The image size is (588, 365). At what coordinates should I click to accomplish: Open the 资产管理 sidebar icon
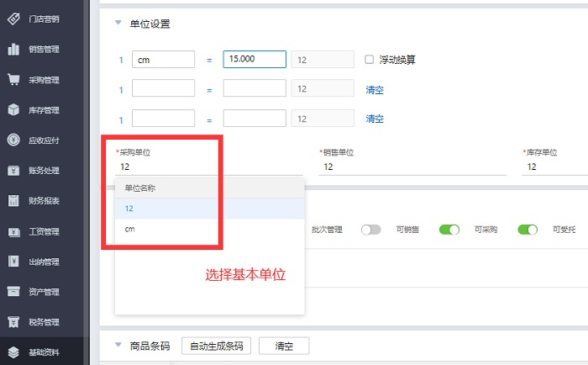pos(14,292)
